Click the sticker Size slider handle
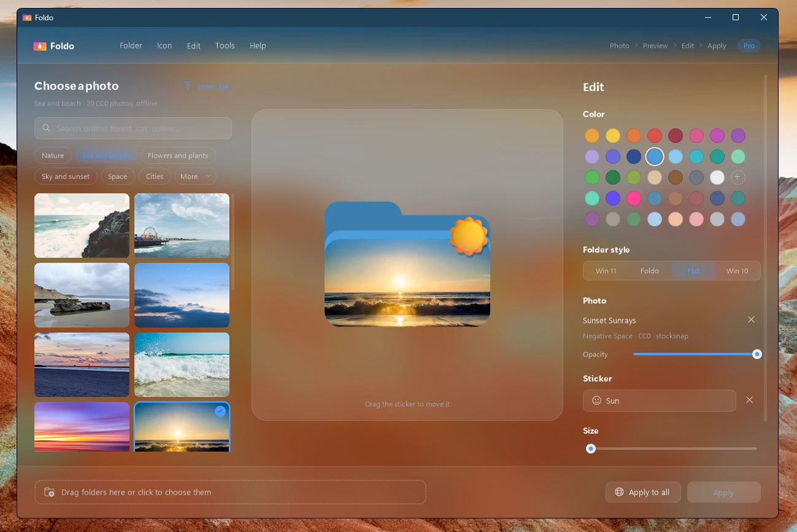Screen dimensions: 797x532 point(591,449)
